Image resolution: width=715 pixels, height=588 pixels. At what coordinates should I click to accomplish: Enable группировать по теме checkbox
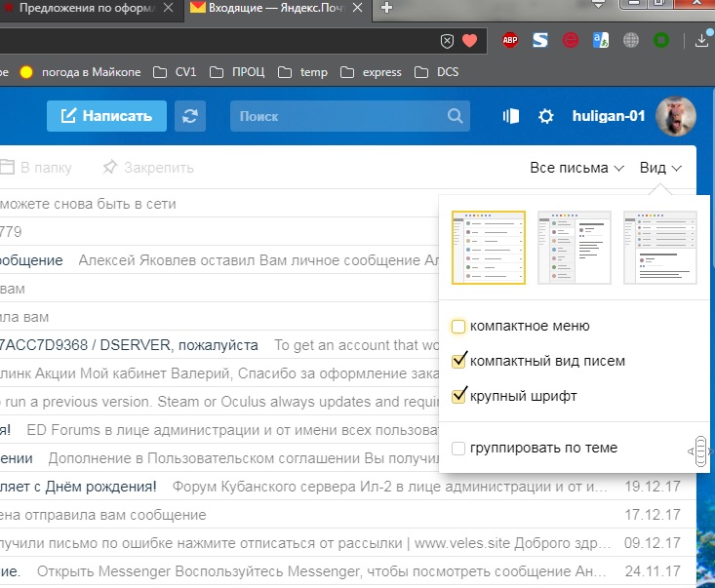pyautogui.click(x=458, y=448)
